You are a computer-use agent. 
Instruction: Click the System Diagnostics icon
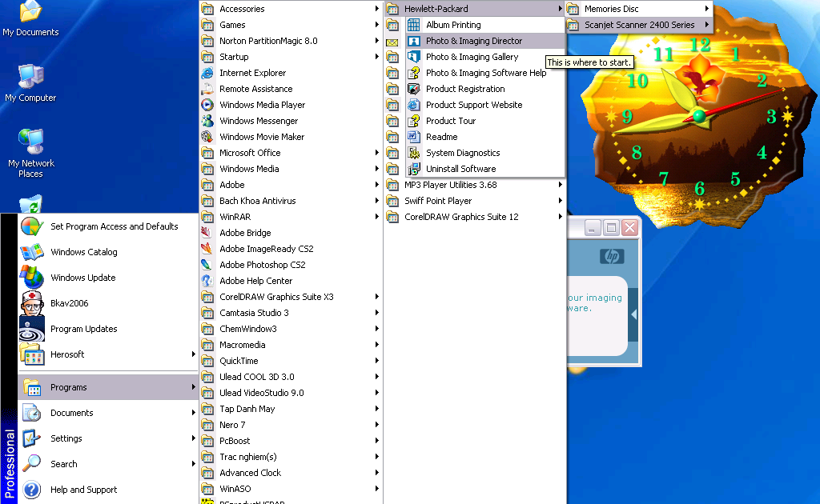click(x=414, y=153)
